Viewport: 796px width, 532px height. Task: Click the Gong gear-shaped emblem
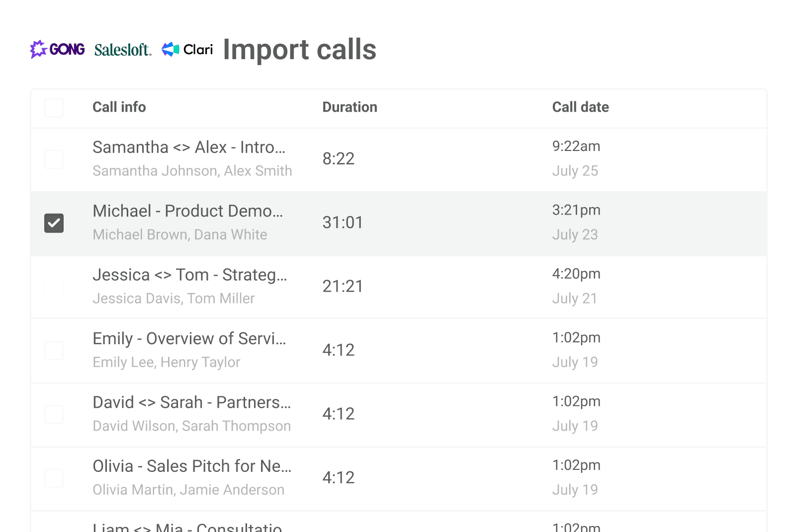click(38, 49)
